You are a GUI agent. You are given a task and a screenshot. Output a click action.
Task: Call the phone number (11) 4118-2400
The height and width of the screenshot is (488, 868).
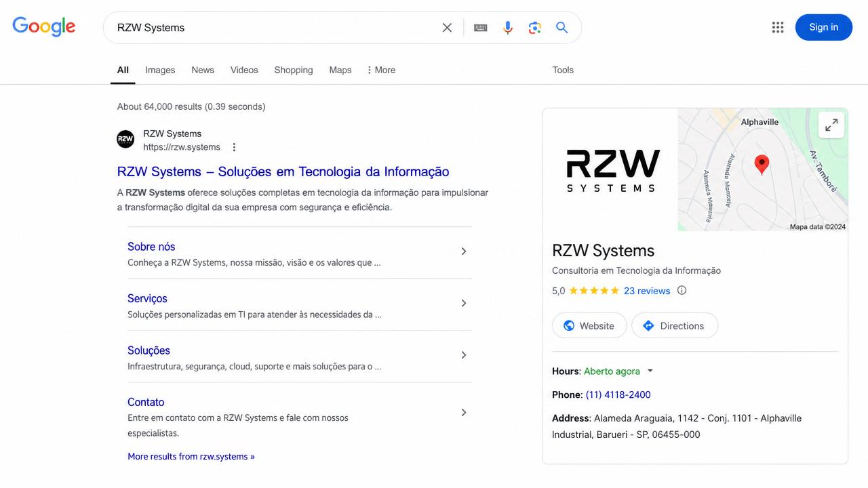[x=618, y=394]
